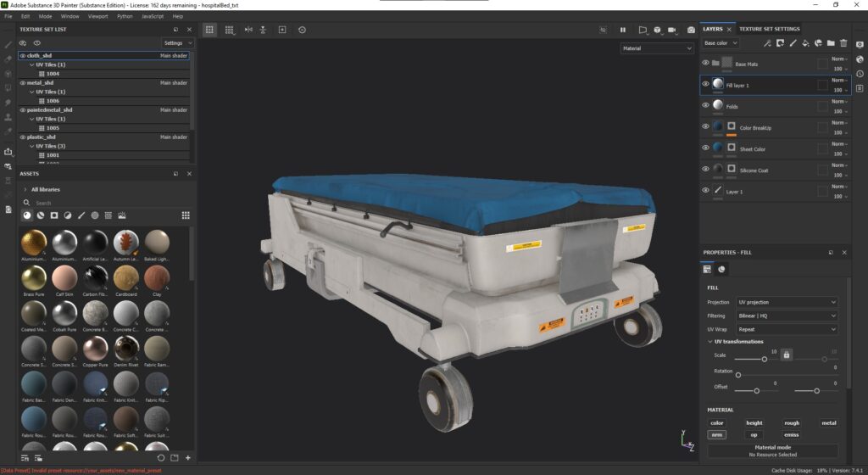Toggle visibility of Color BreakUp layer

point(705,126)
